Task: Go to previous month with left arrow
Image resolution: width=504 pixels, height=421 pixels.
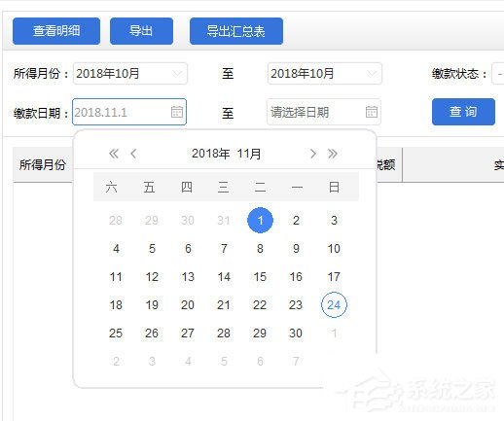Action: coord(133,154)
